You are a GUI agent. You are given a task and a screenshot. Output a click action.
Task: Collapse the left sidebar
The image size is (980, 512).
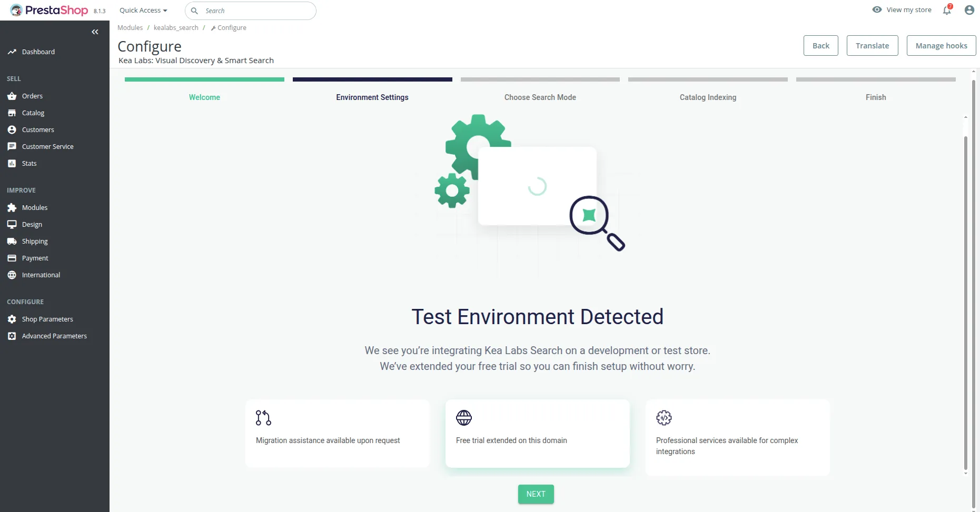pos(95,32)
